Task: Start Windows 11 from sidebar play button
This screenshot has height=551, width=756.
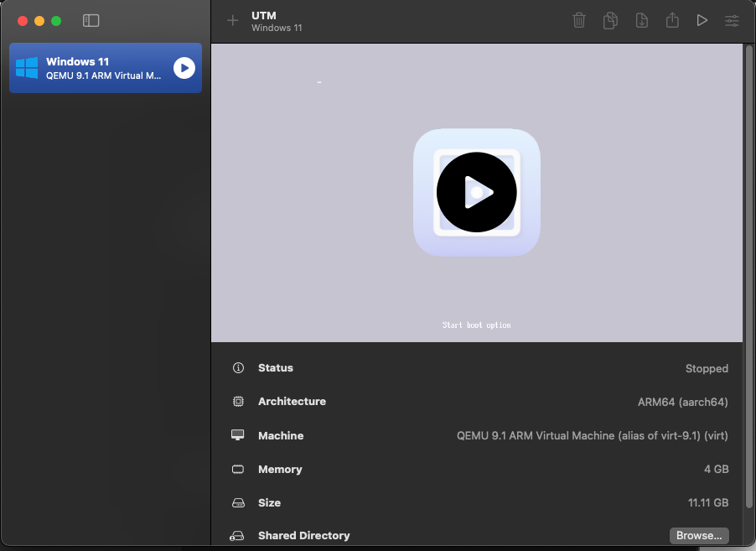Action: (x=184, y=68)
